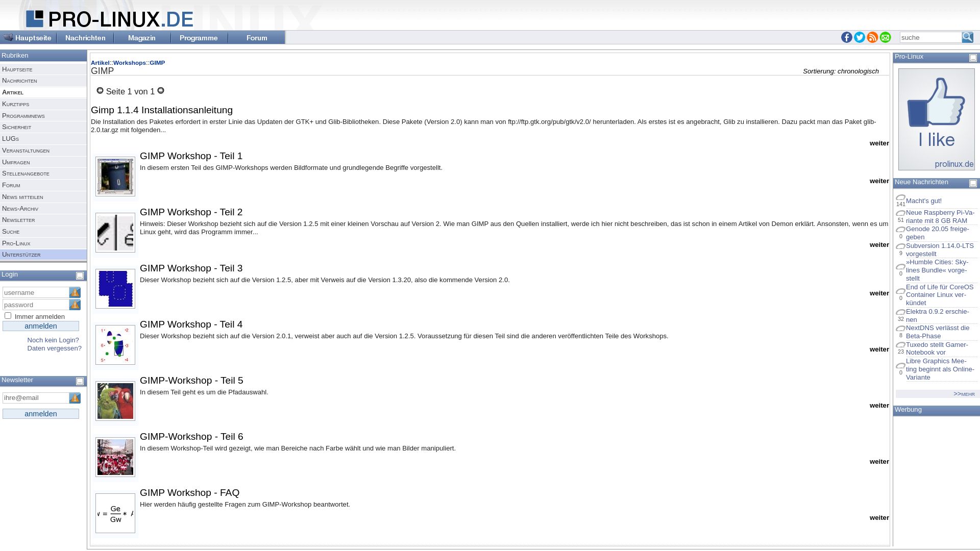
Task: Click comment bubble next to Humble Cities bundle
Action: [900, 267]
